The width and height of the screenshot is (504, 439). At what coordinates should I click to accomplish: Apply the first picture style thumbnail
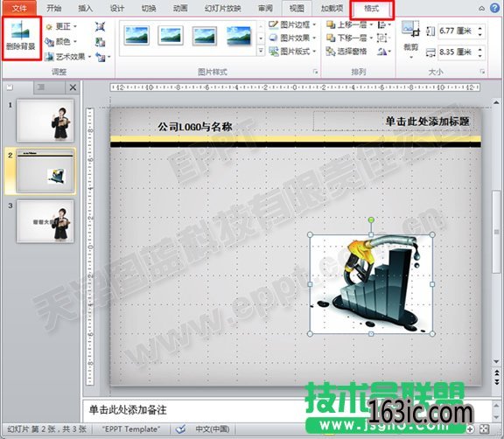click(x=136, y=35)
